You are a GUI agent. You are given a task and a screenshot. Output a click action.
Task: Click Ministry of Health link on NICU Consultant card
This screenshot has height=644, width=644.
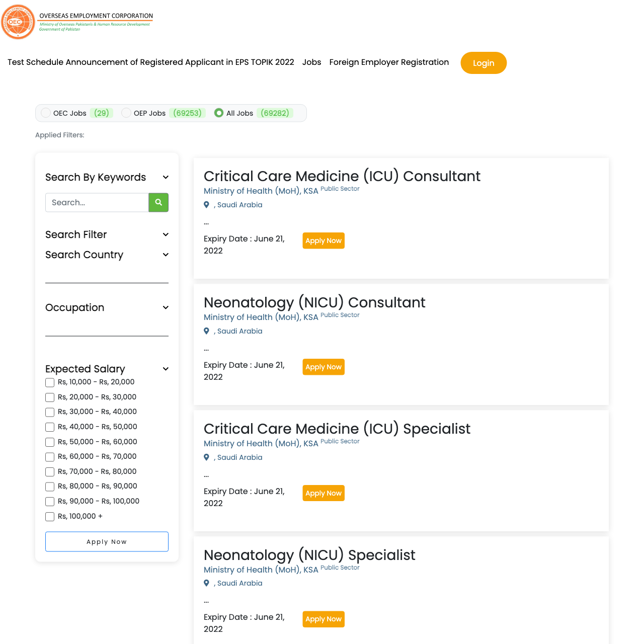click(261, 317)
